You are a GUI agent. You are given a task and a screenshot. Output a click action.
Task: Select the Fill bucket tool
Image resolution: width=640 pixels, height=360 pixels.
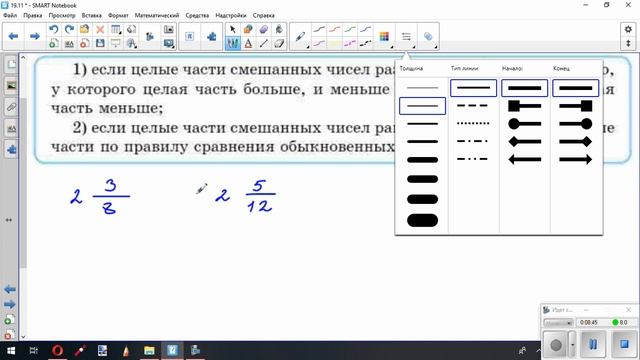(x=279, y=29)
